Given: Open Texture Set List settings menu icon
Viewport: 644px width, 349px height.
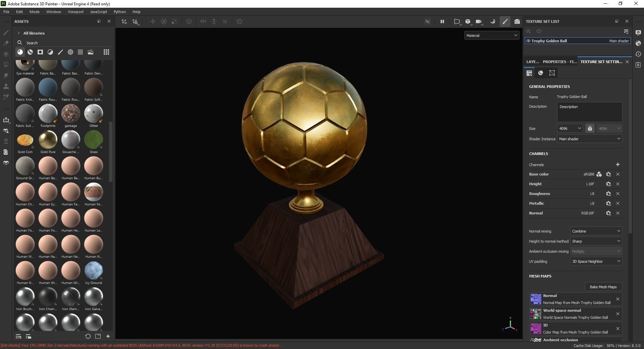Looking at the screenshot, I should point(626,31).
